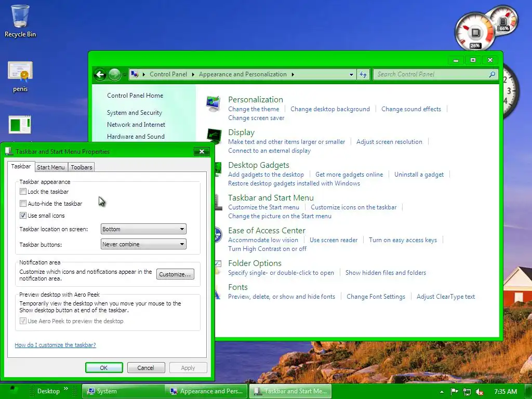Expand arrow after Control Panel breadcrumb
Screen dimensions: 532x399
(x=193, y=74)
